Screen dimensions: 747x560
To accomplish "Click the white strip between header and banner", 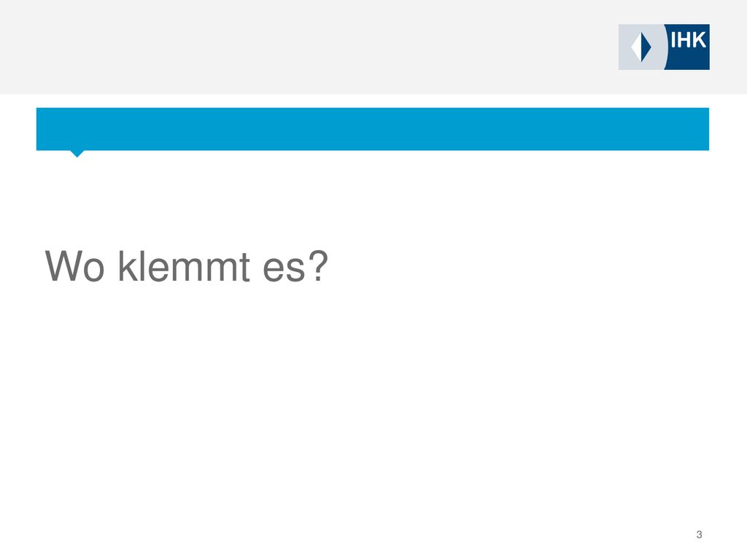I will (373, 101).
